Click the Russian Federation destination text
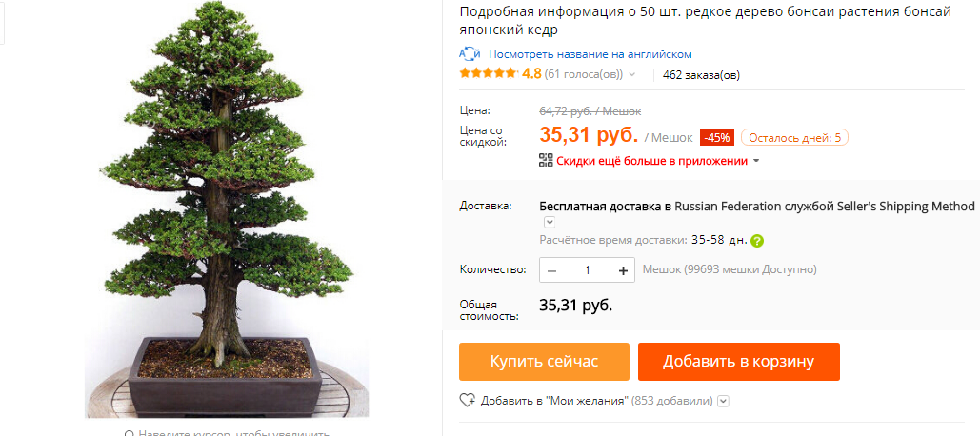The width and height of the screenshot is (980, 436). click(728, 207)
